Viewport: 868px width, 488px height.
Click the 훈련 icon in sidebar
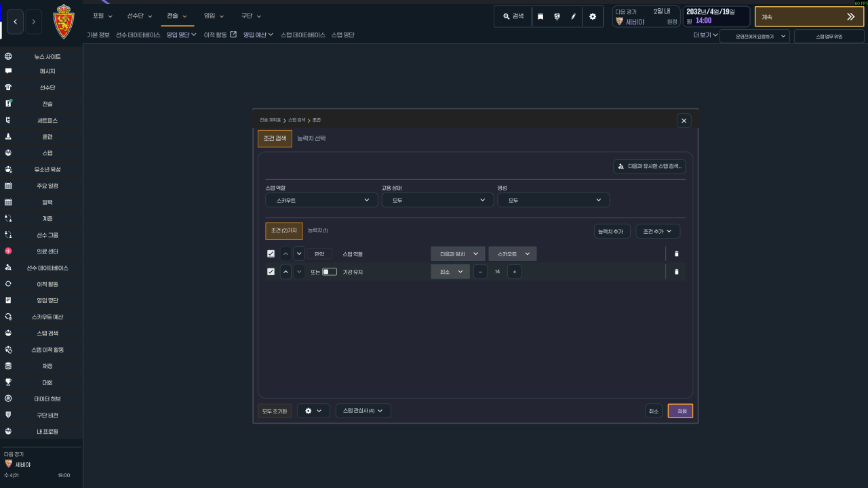click(x=8, y=136)
